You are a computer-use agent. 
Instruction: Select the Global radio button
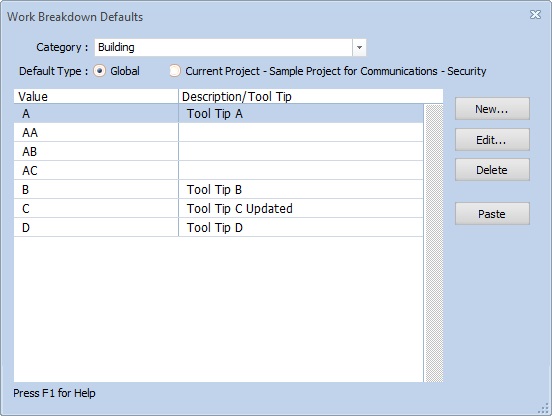[x=100, y=71]
